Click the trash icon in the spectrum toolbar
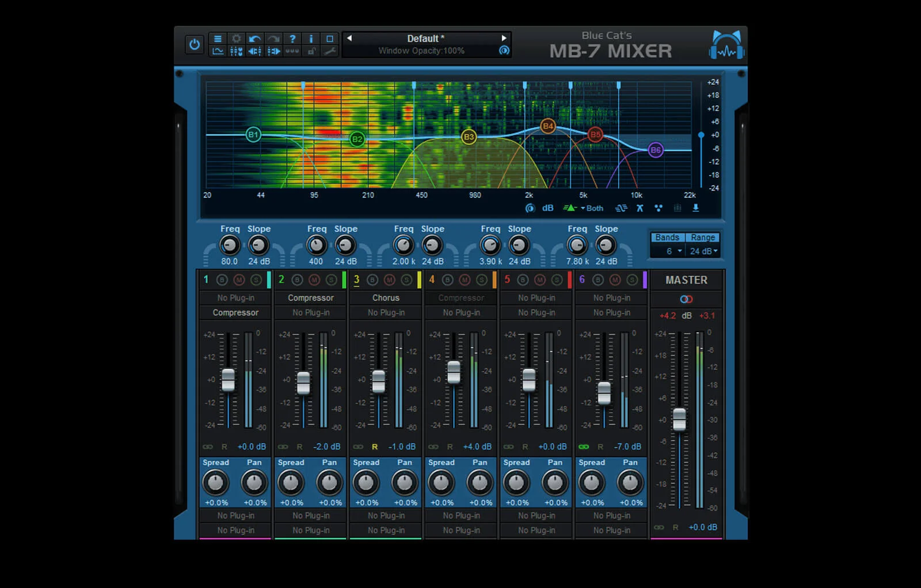Image resolution: width=921 pixels, height=588 pixels. 676,208
